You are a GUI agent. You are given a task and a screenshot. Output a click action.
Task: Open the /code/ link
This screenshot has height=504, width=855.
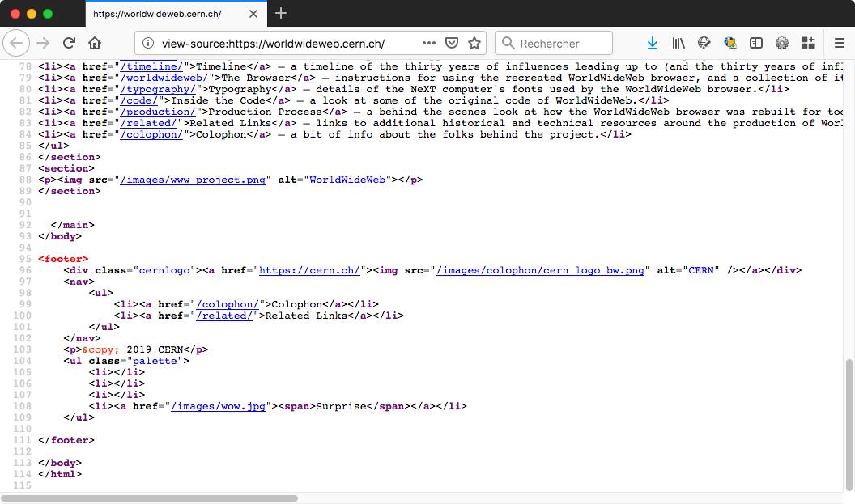[x=139, y=101]
